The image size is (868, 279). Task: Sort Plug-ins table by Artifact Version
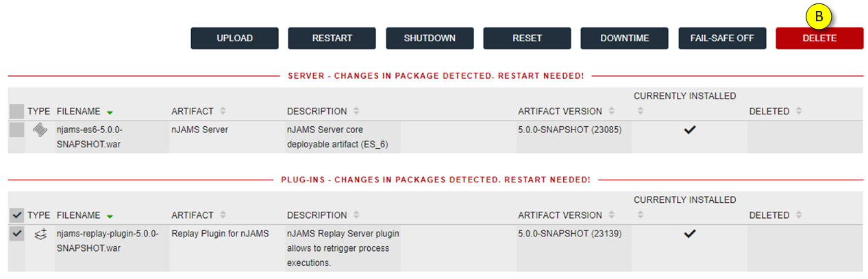[x=611, y=215]
